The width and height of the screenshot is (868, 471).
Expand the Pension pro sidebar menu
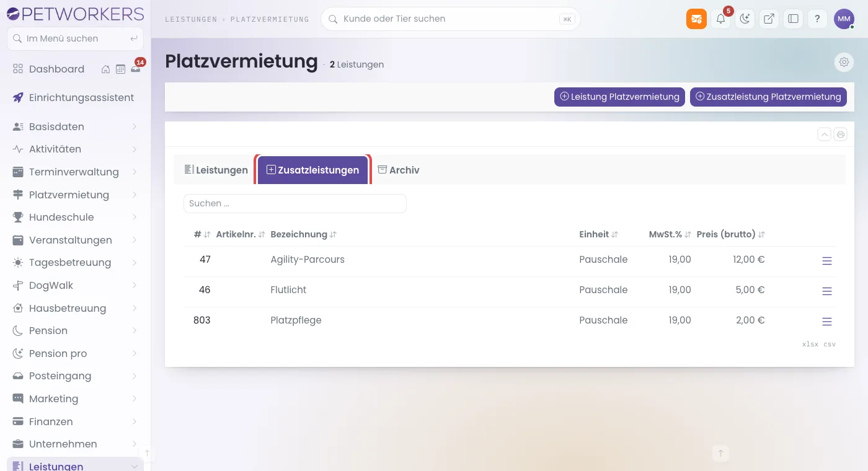click(x=75, y=353)
